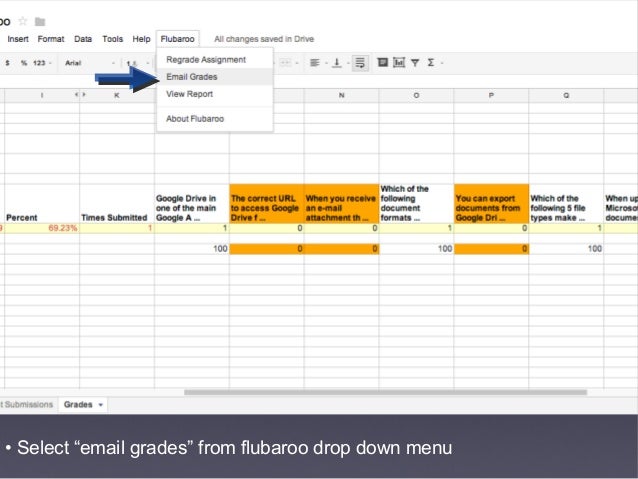Select the Times Submitted header cell
The width and height of the screenshot is (638, 479).
(x=117, y=203)
